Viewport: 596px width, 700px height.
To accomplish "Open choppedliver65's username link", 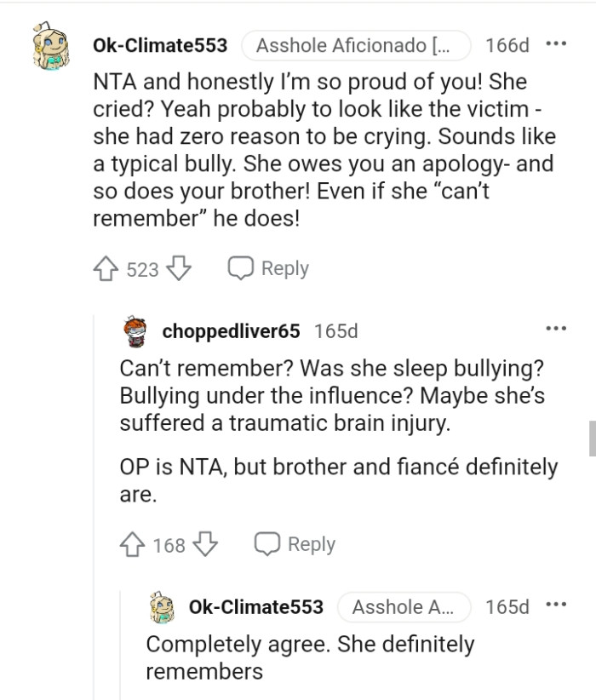I will [228, 330].
